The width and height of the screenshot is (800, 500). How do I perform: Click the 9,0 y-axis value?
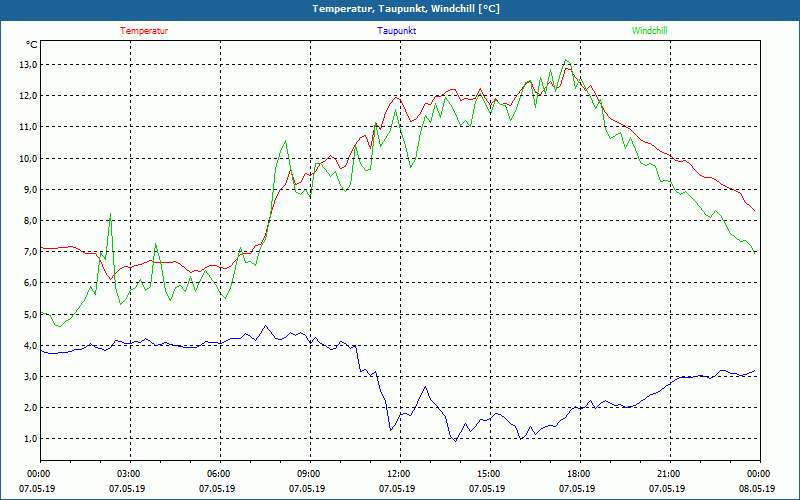(x=31, y=189)
